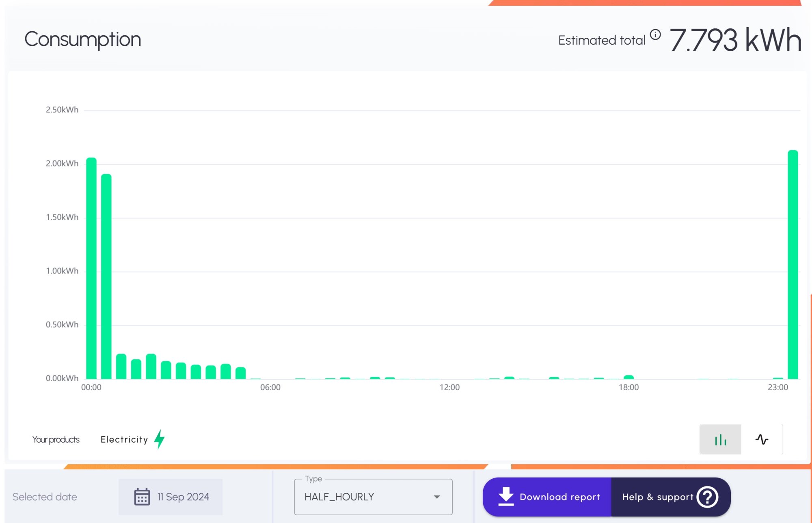Click the 06:00 axis label

(x=270, y=387)
